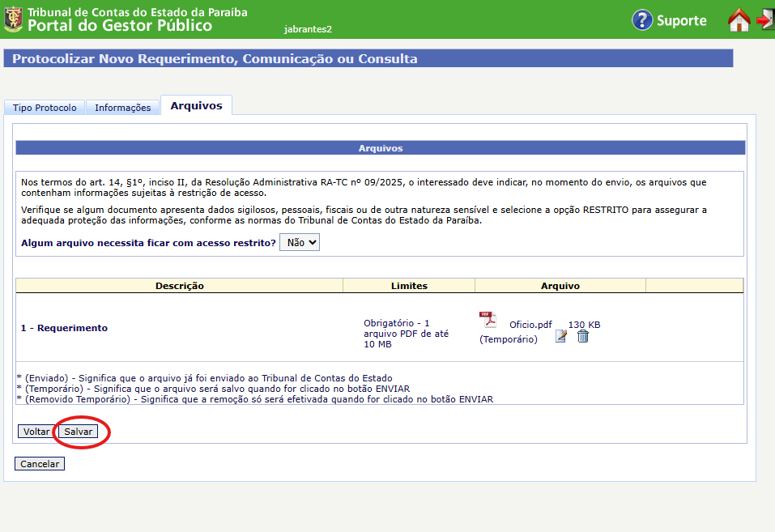
Task: Click the '1 - Requerimento' row label
Action: [x=64, y=328]
